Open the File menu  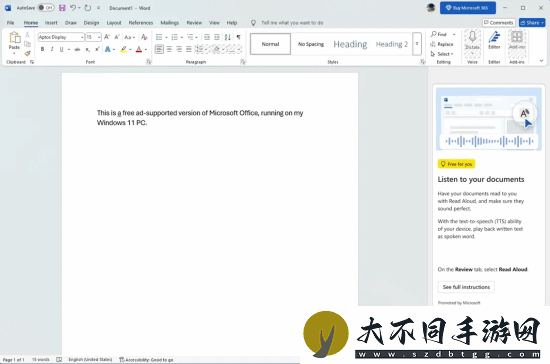(x=11, y=23)
